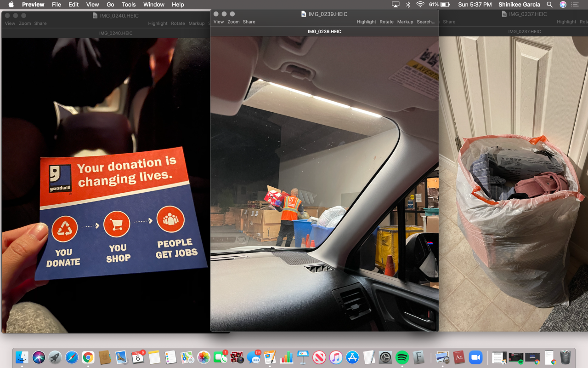Open the Window menu

(x=154, y=5)
